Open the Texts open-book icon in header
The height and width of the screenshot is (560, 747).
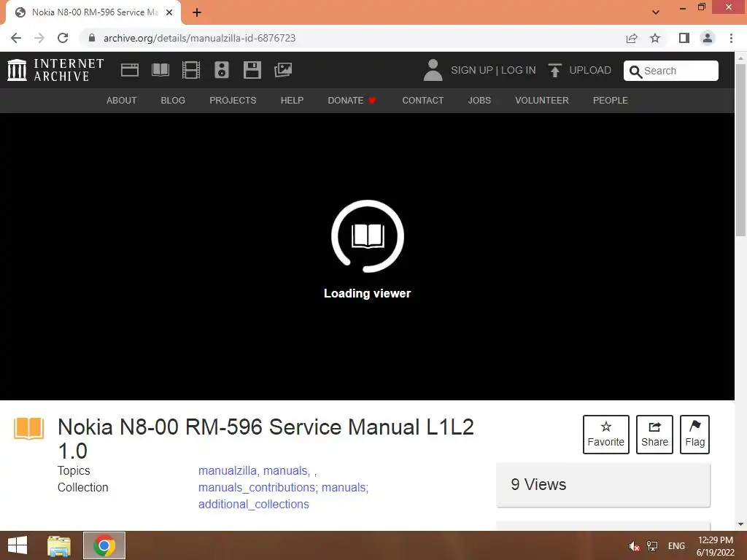click(160, 70)
